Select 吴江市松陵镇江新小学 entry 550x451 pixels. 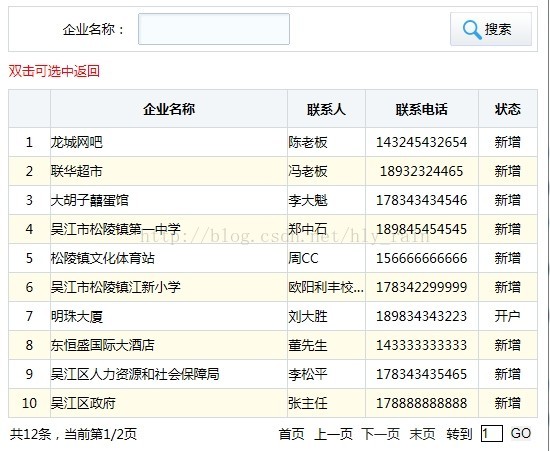click(x=115, y=287)
